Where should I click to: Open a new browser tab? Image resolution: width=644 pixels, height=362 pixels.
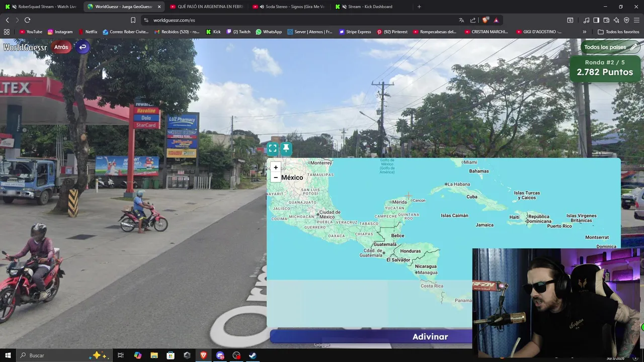419,7
